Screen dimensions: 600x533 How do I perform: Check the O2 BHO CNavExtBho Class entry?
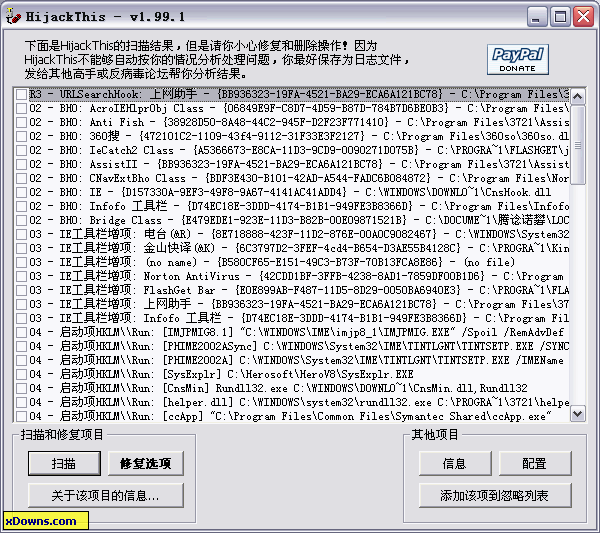[21, 178]
